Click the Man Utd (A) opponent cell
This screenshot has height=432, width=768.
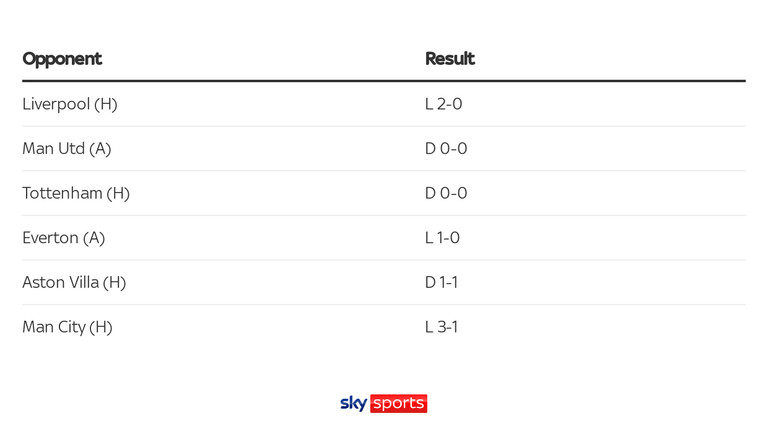67,148
